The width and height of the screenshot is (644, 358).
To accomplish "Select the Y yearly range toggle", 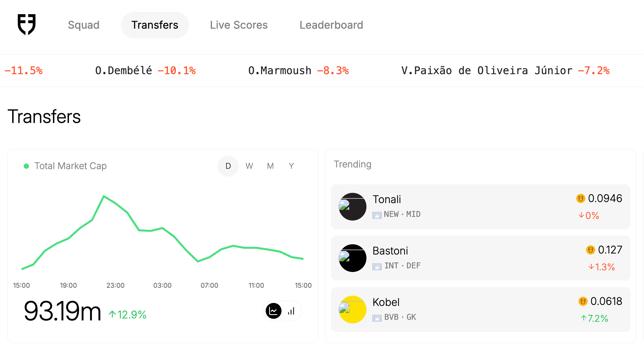I will click(x=291, y=166).
